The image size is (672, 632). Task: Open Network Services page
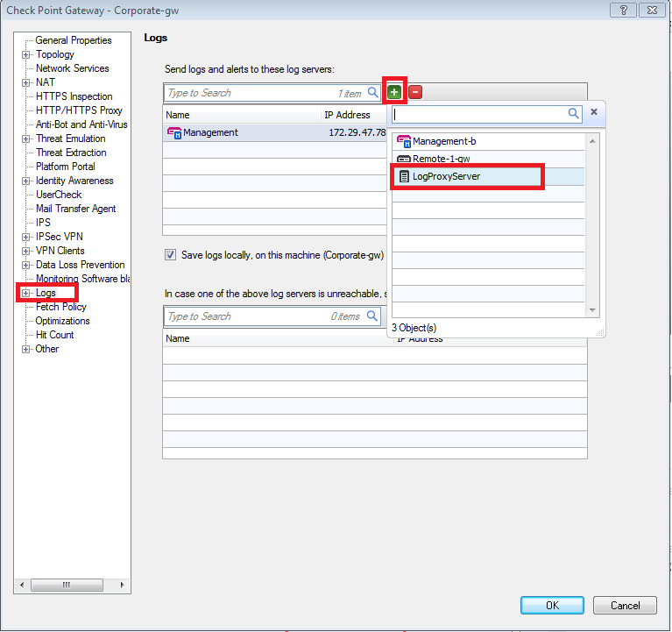(73, 68)
